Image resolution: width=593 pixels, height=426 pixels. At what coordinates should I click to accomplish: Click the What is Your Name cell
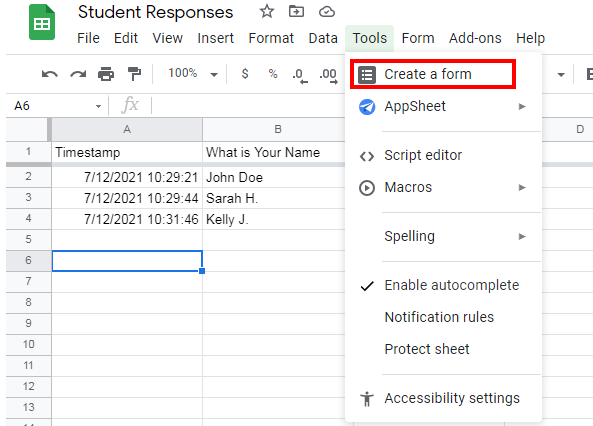[x=274, y=152]
